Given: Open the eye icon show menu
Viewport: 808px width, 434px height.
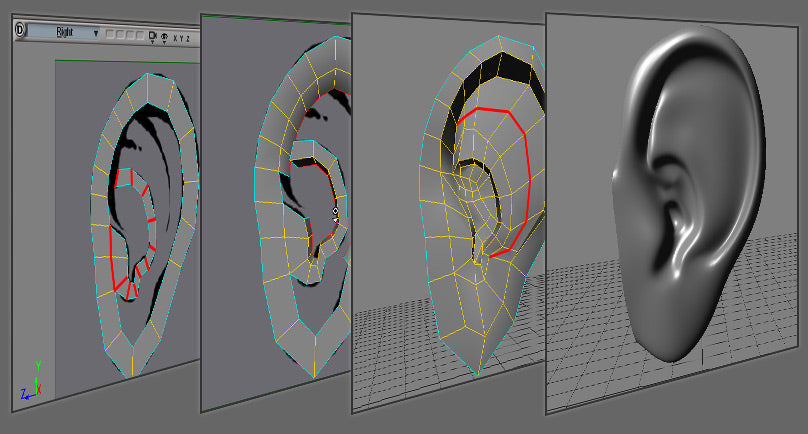Looking at the screenshot, I should [x=164, y=38].
